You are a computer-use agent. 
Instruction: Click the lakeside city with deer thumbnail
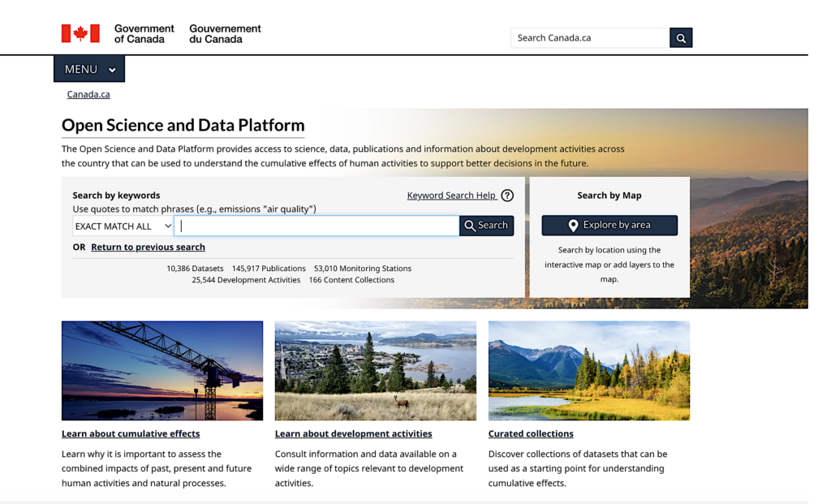tap(376, 370)
